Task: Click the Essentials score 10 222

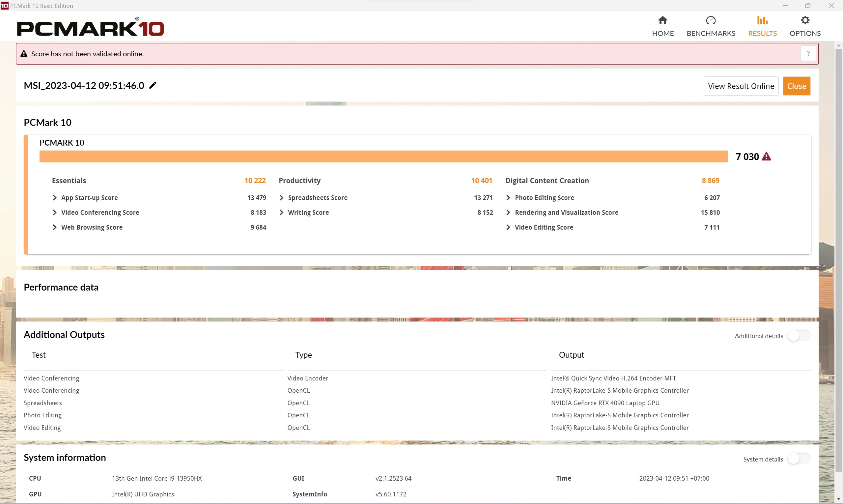Action: [x=255, y=181]
